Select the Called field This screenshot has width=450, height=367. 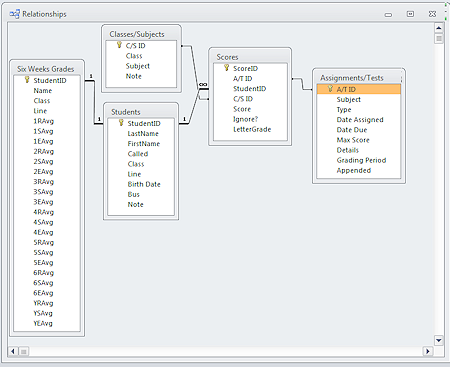(x=138, y=154)
